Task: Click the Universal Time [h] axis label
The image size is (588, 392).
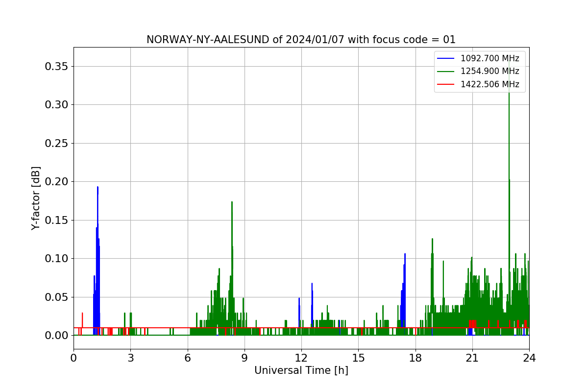Action: [301, 370]
